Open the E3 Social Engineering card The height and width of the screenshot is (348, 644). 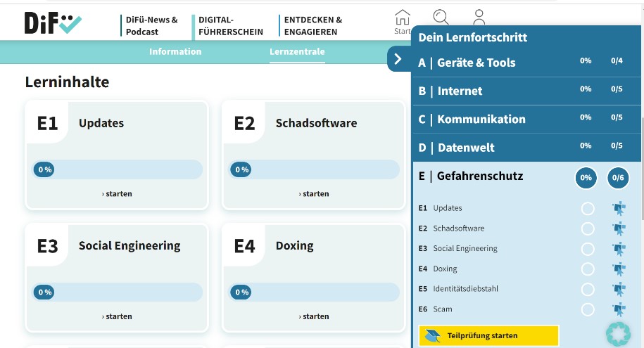tap(130, 245)
